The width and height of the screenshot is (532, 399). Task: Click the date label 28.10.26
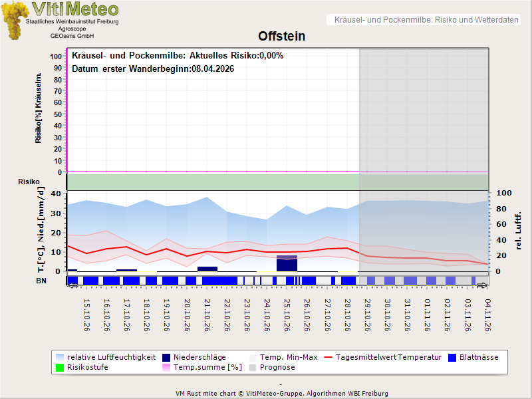click(347, 315)
